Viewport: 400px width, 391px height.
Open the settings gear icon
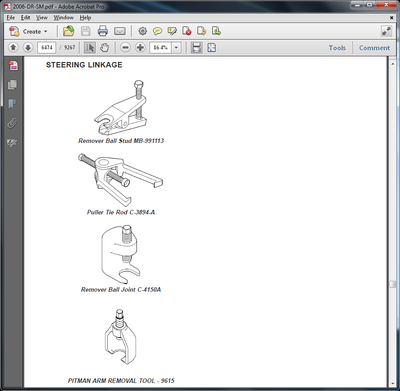pos(142,31)
